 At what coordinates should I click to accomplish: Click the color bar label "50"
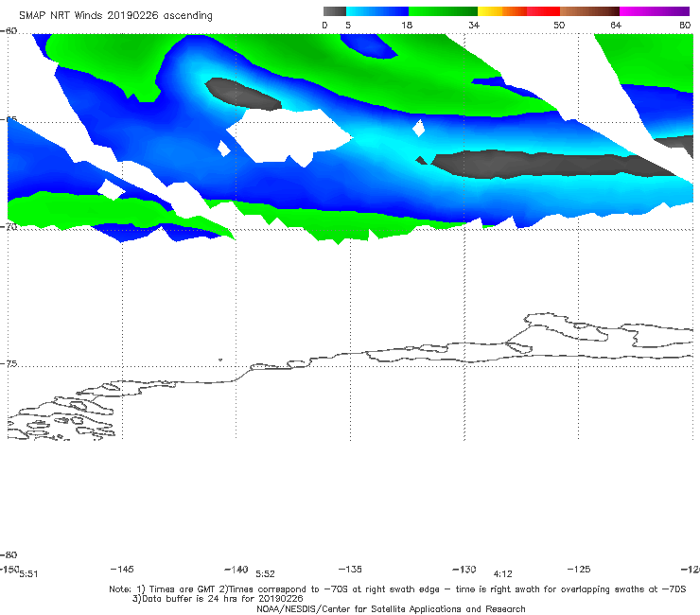point(559,26)
